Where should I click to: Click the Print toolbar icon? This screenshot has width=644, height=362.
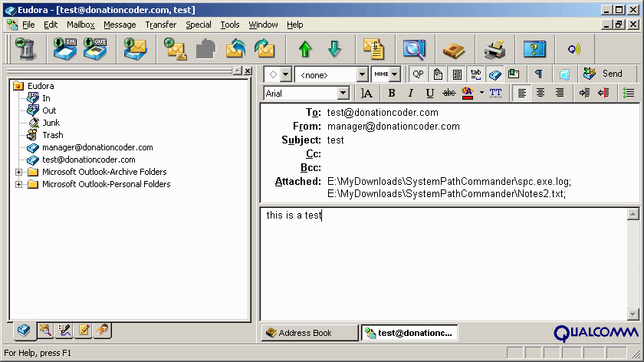click(495, 49)
